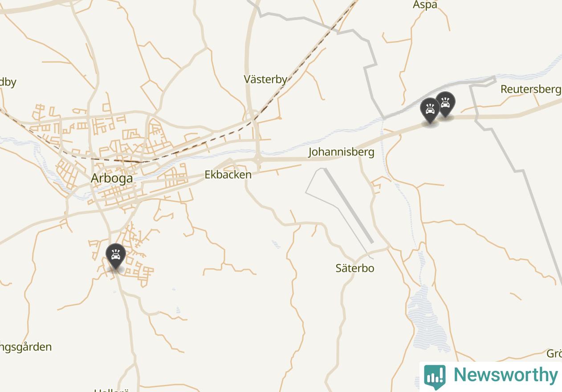The width and height of the screenshot is (562, 392).
Task: Click the Ekbacken place label
Action: pyautogui.click(x=228, y=175)
